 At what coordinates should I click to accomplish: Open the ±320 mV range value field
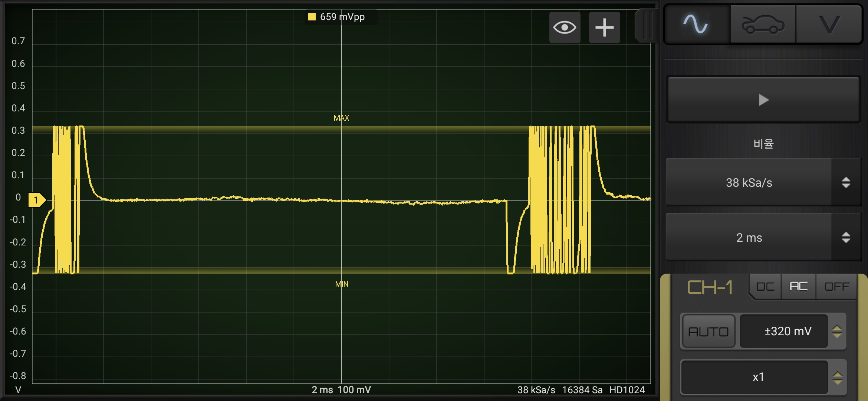point(784,331)
